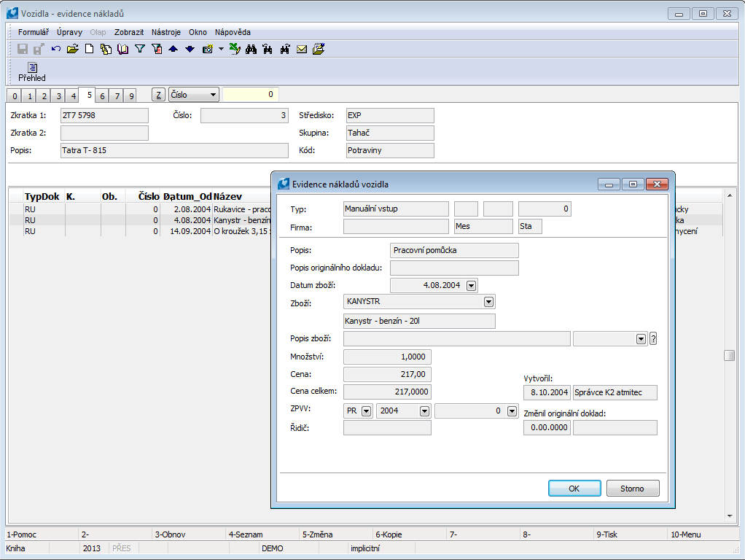The width and height of the screenshot is (745, 560).
Task: Cancel the dialog with Storno
Action: click(632, 489)
